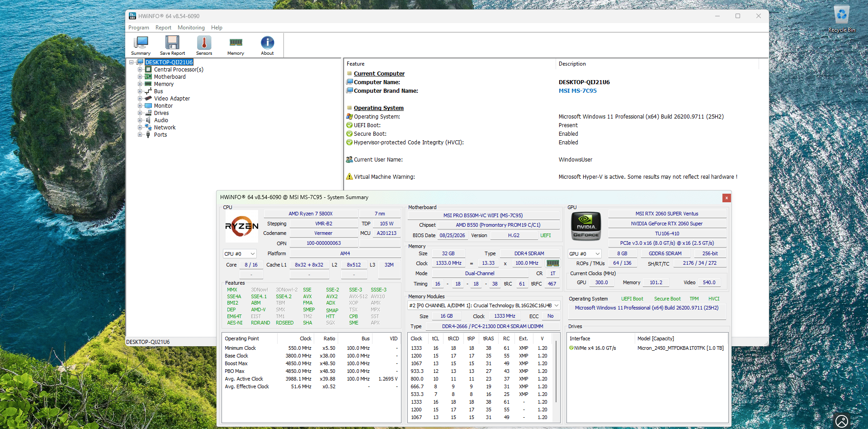This screenshot has height=429, width=868.
Task: Click the Operating System heading link
Action: pos(378,108)
